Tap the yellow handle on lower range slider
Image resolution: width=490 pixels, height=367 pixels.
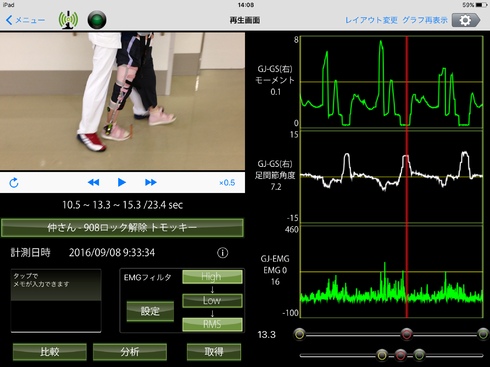point(382,355)
